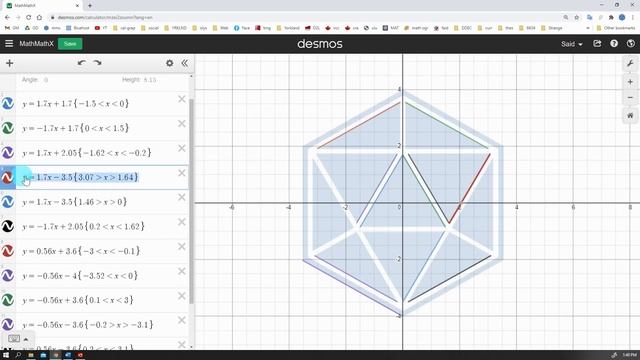Toggle visibility of y=1.7x+2.05 expression
The width and height of the screenshot is (640, 360).
click(8, 153)
